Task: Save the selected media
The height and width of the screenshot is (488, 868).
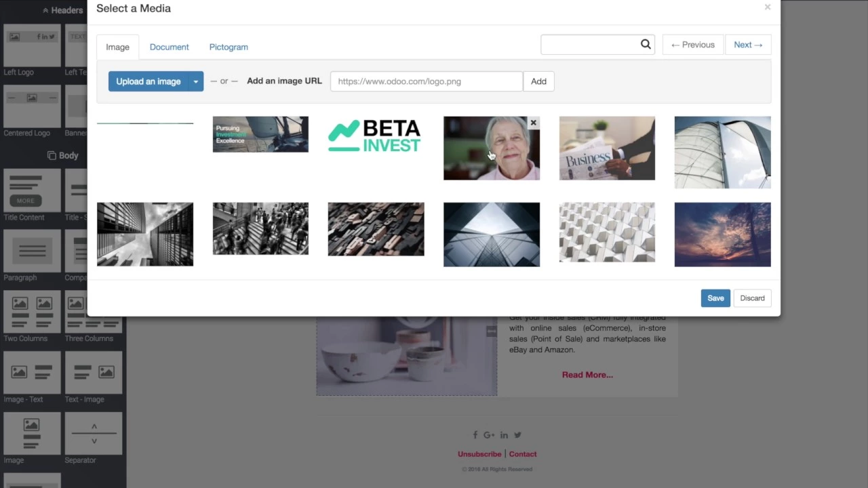Action: pyautogui.click(x=715, y=298)
